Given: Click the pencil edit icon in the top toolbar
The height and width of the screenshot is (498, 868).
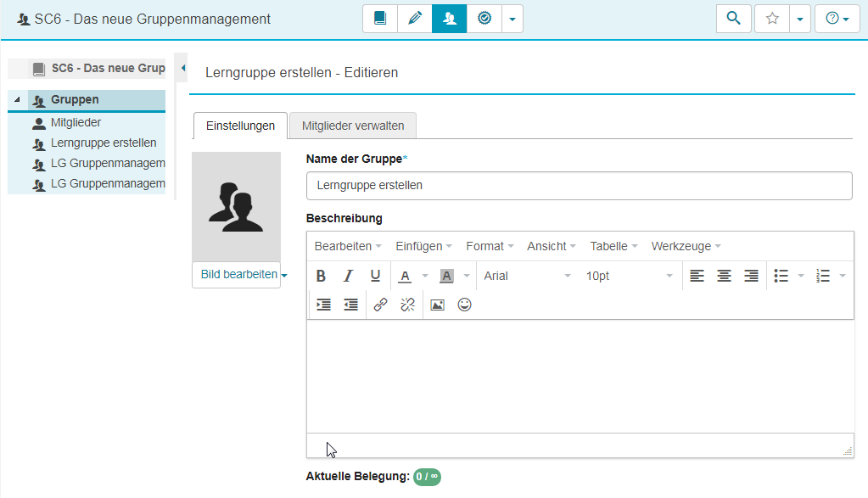Looking at the screenshot, I should (x=414, y=19).
